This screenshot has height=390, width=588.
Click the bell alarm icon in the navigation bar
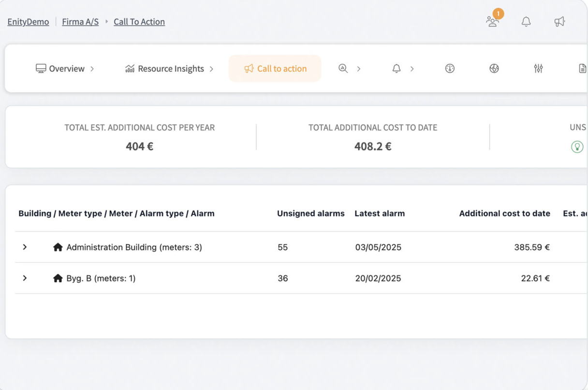pyautogui.click(x=396, y=68)
